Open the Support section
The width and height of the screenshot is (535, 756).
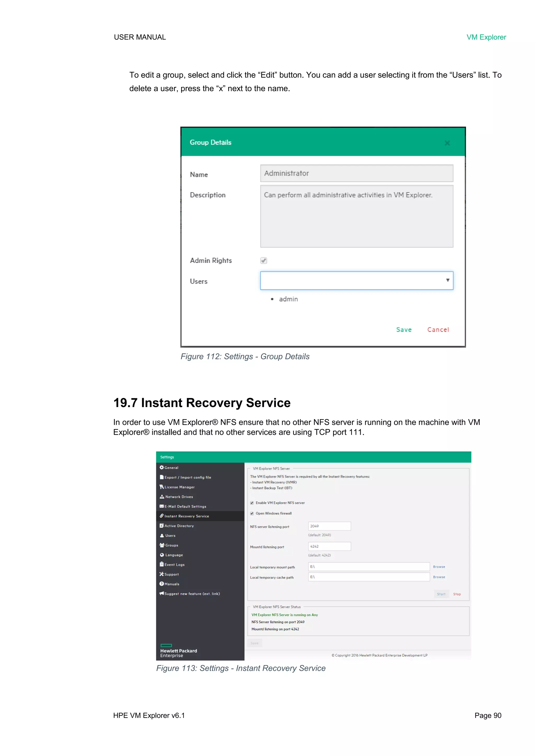[x=172, y=574]
